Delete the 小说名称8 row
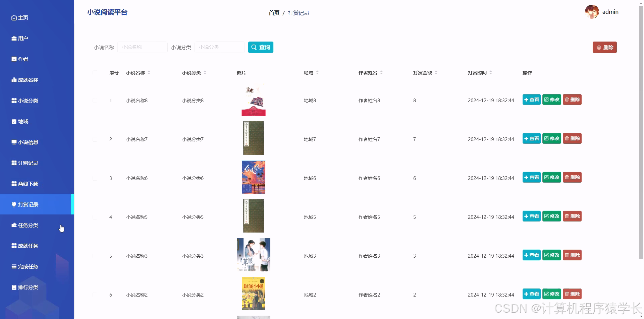Viewport: 644px width, 319px height. pos(572,100)
